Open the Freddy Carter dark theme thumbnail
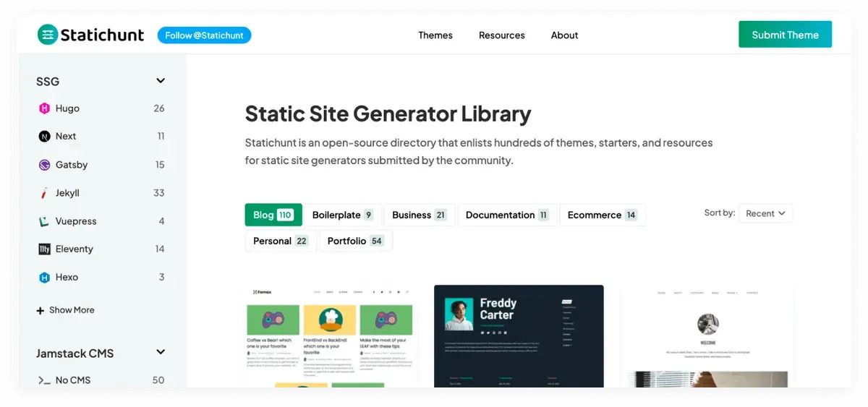 [519, 336]
